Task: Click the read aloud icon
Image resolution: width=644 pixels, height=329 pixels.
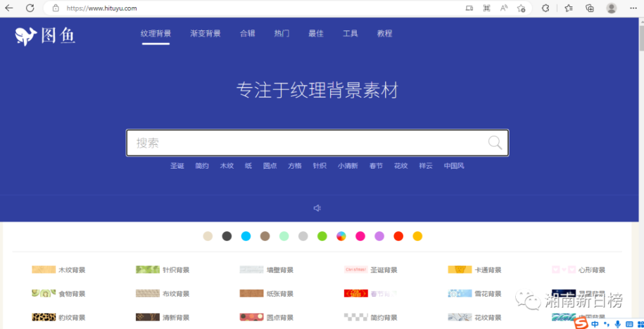Action: tap(504, 8)
